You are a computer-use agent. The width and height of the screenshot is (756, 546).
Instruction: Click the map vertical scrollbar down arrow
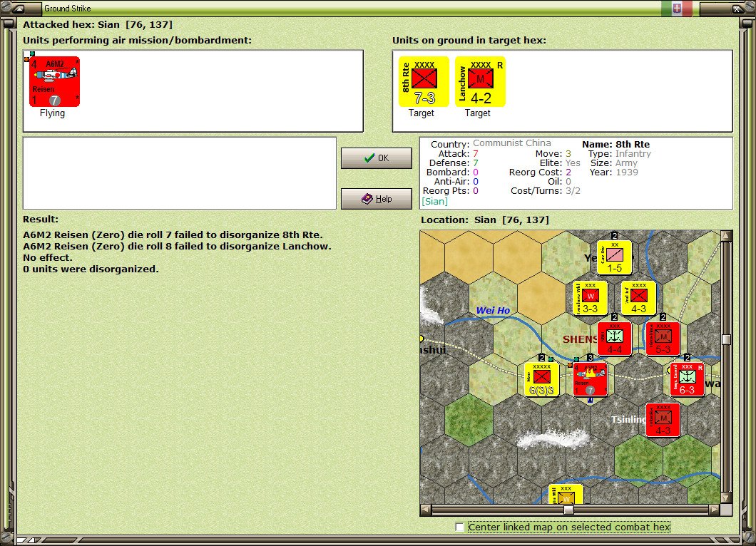[727, 498]
